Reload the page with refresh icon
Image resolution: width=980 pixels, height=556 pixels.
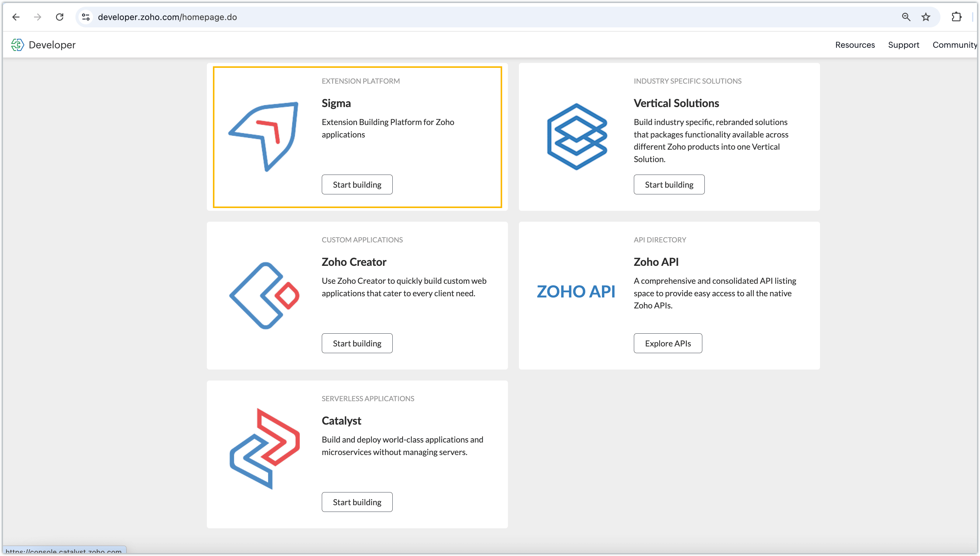(x=60, y=17)
